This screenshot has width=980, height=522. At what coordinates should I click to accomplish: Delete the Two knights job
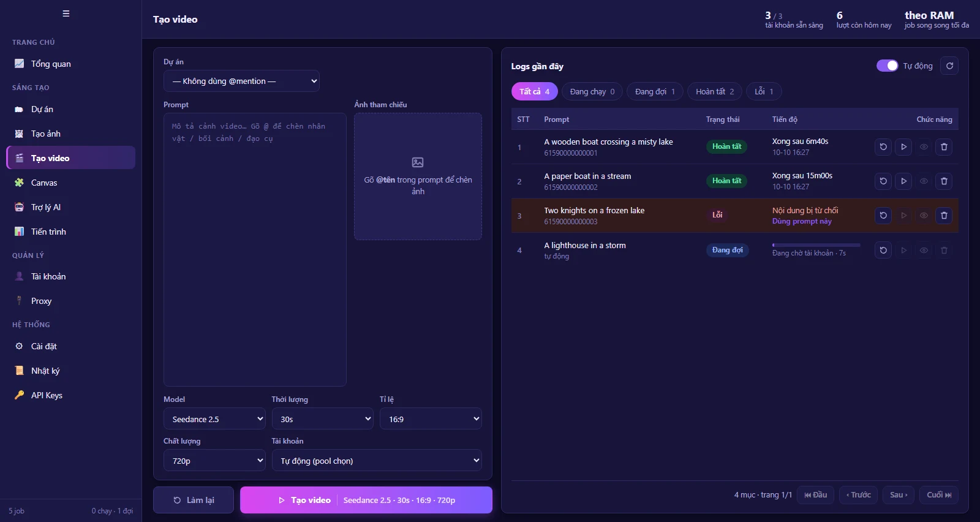pos(944,216)
